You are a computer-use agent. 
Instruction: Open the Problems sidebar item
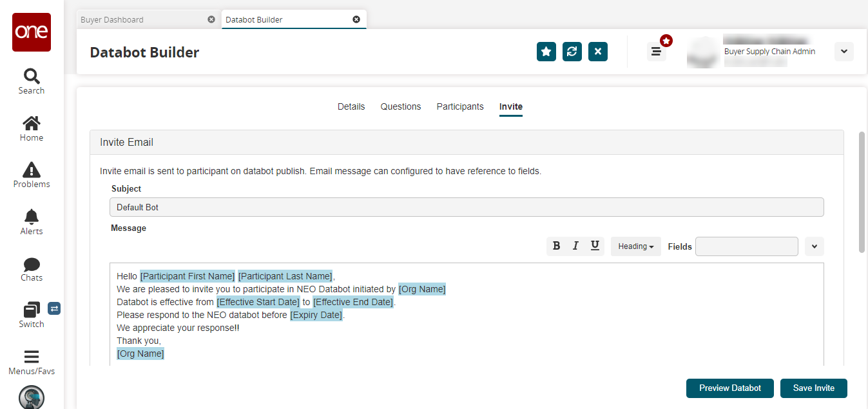[x=32, y=175]
